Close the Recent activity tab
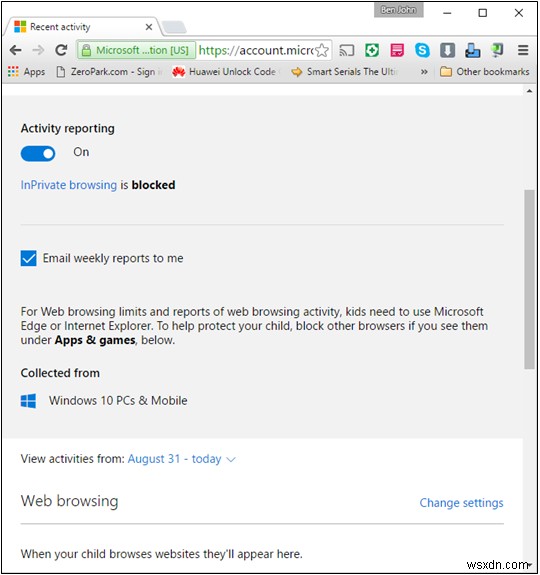This screenshot has width=540, height=575. (x=149, y=27)
